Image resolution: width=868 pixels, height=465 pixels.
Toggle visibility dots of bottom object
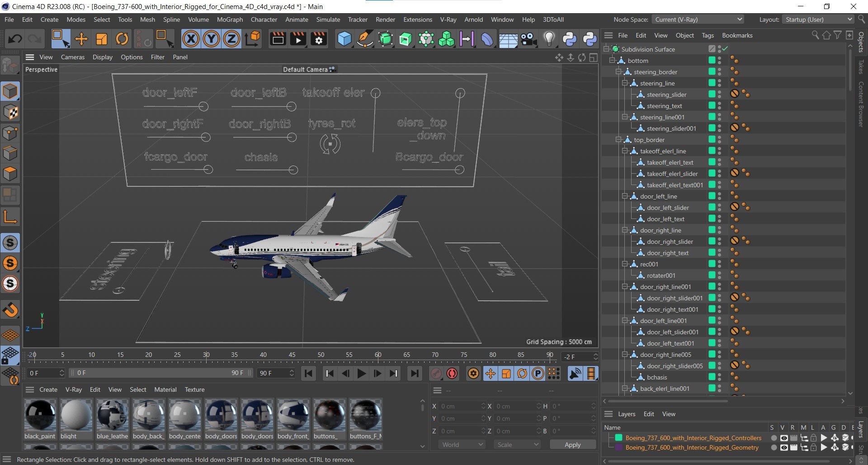(x=719, y=60)
